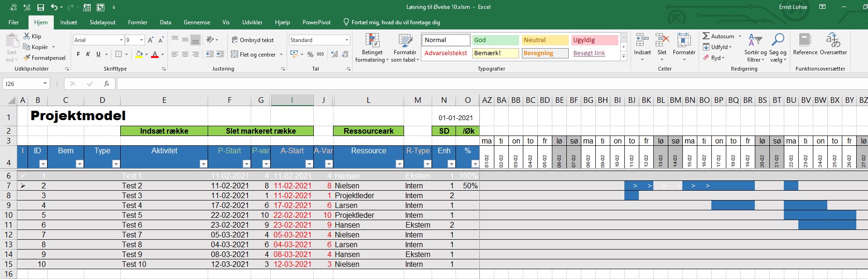The width and height of the screenshot is (868, 279).
Task: Open the Ressource column filter dropdown
Action: 399,164
